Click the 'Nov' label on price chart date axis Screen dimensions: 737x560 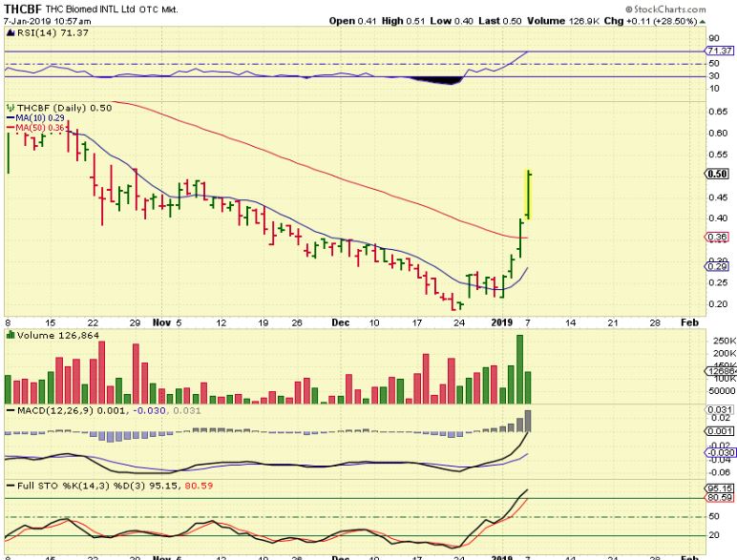click(x=161, y=322)
